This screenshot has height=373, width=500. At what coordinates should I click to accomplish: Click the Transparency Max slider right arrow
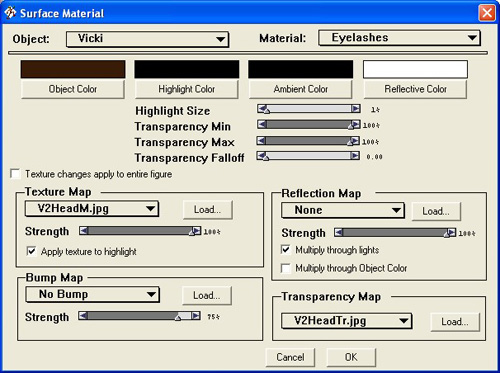pyautogui.click(x=355, y=140)
